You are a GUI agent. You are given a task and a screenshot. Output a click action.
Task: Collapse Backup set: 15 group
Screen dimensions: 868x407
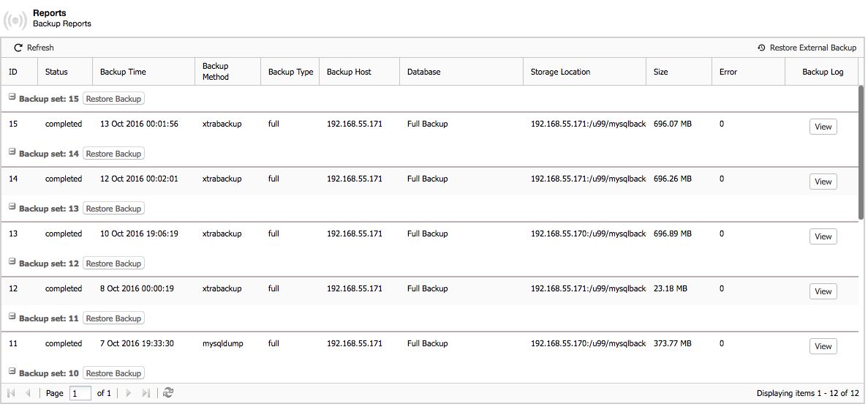pos(12,96)
